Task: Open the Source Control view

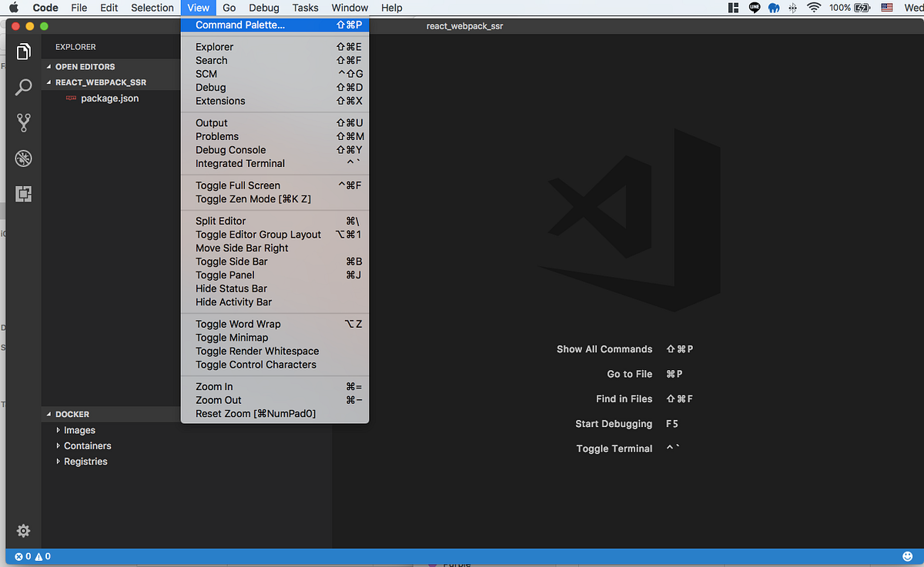Action: (x=22, y=122)
